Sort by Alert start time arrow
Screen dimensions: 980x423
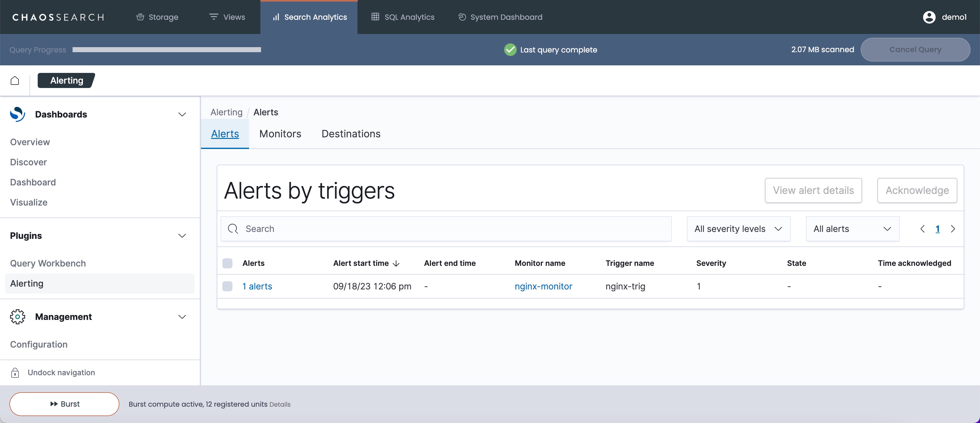point(396,263)
